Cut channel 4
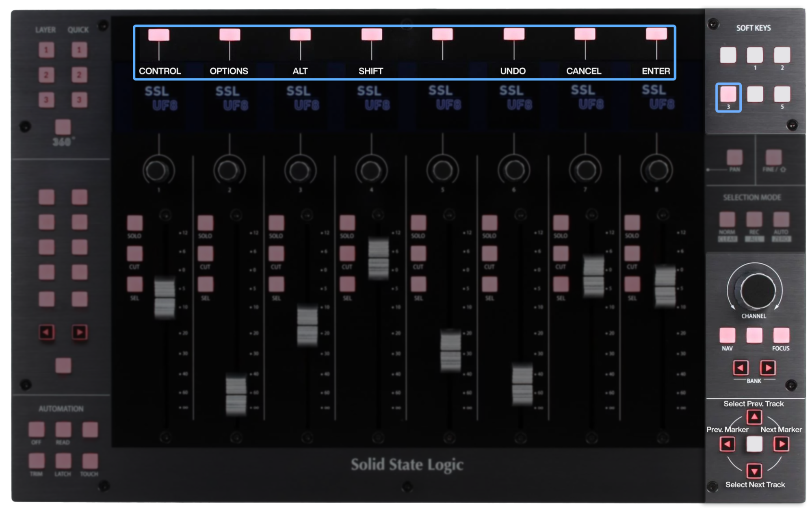This screenshot has width=812, height=508. (347, 254)
